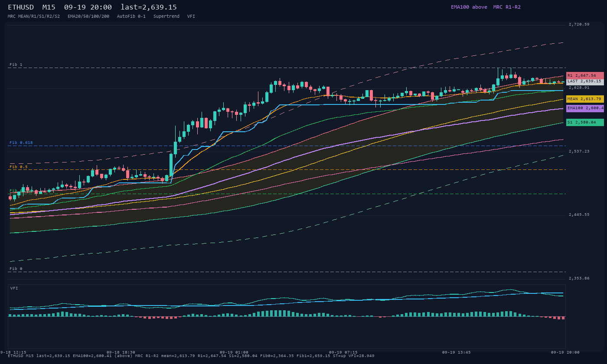Viewport: 607px width, 364px height.
Task: Select the 09-19 13:45 time axis label
Action: [x=457, y=352]
